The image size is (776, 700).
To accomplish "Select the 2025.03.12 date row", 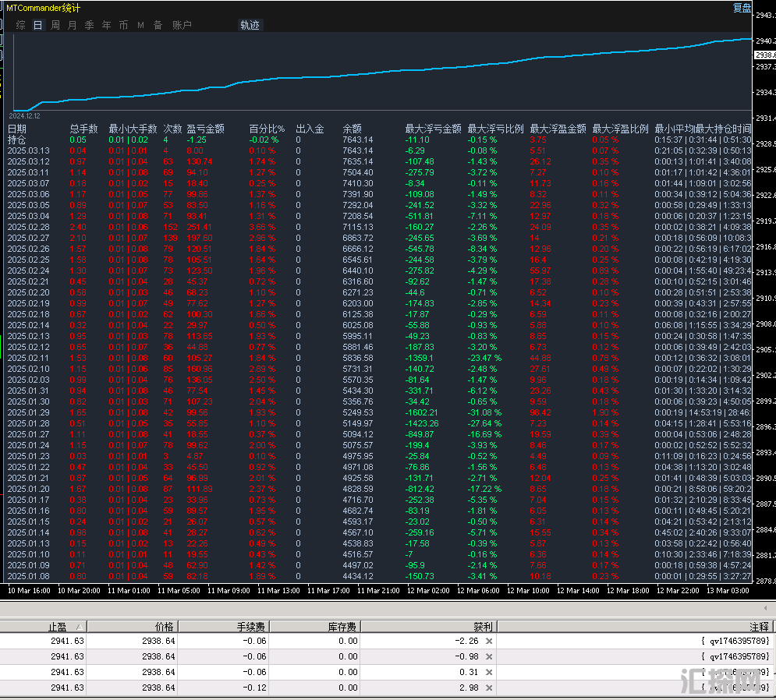I will click(x=380, y=162).
